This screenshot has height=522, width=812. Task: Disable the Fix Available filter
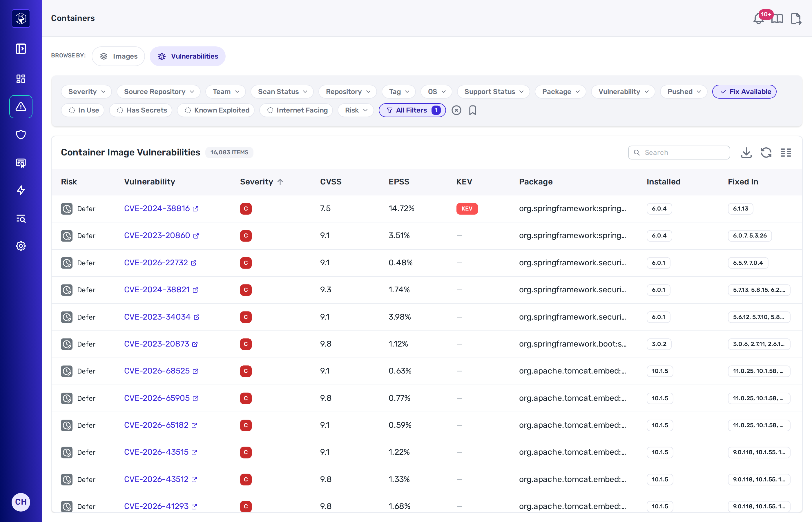tap(744, 92)
